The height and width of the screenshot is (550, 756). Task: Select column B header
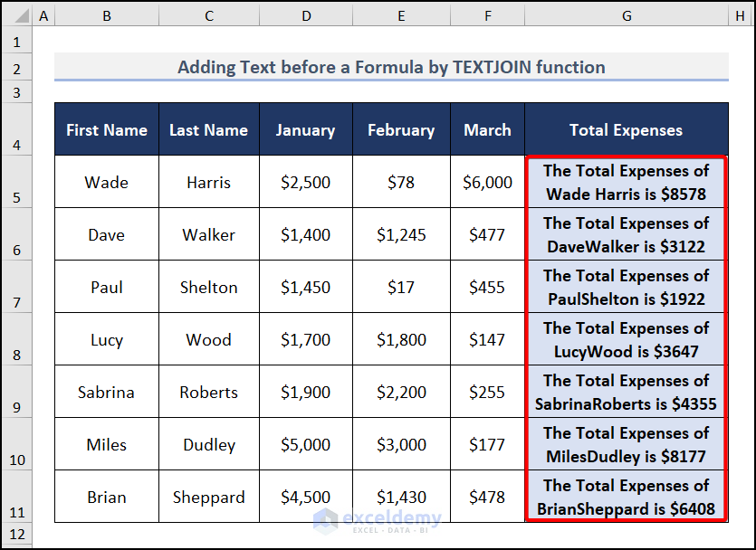coord(107,15)
